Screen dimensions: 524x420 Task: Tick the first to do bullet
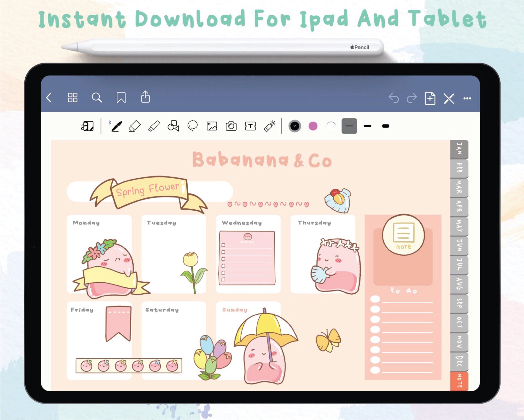375,299
